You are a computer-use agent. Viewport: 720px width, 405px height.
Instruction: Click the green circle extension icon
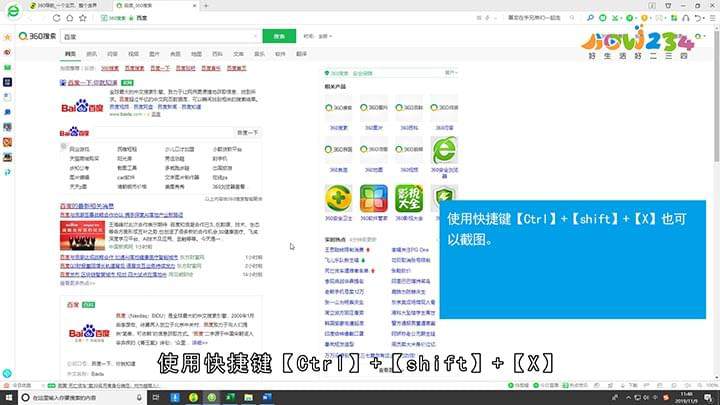(x=603, y=18)
